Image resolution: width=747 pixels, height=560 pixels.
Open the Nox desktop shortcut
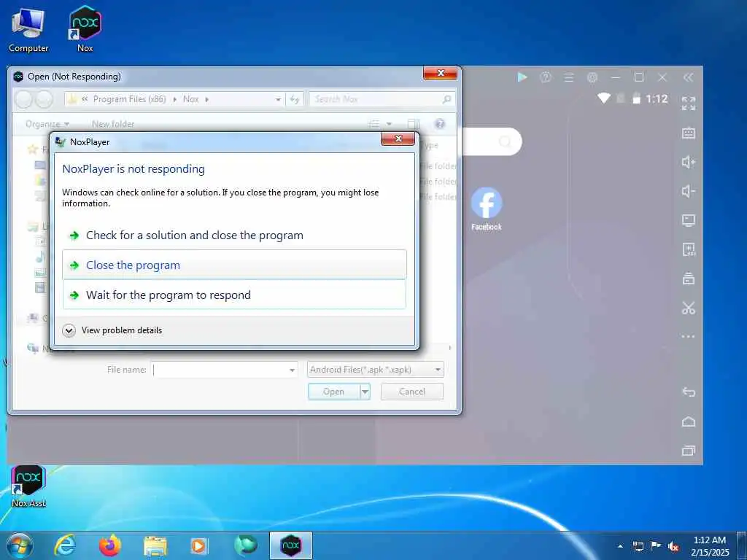pyautogui.click(x=85, y=28)
